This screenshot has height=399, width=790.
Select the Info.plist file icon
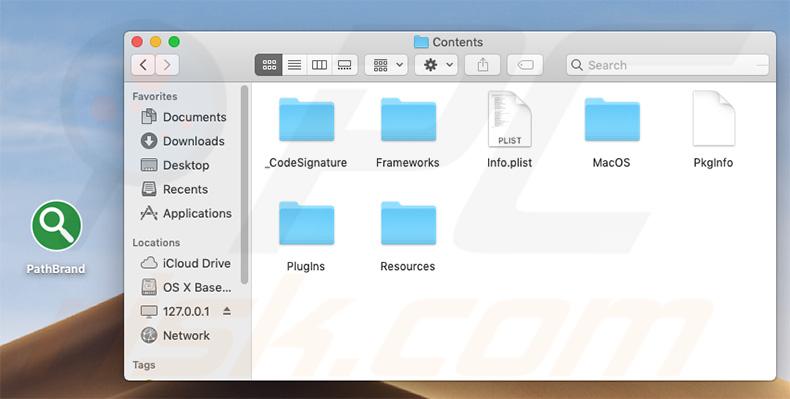pyautogui.click(x=509, y=119)
